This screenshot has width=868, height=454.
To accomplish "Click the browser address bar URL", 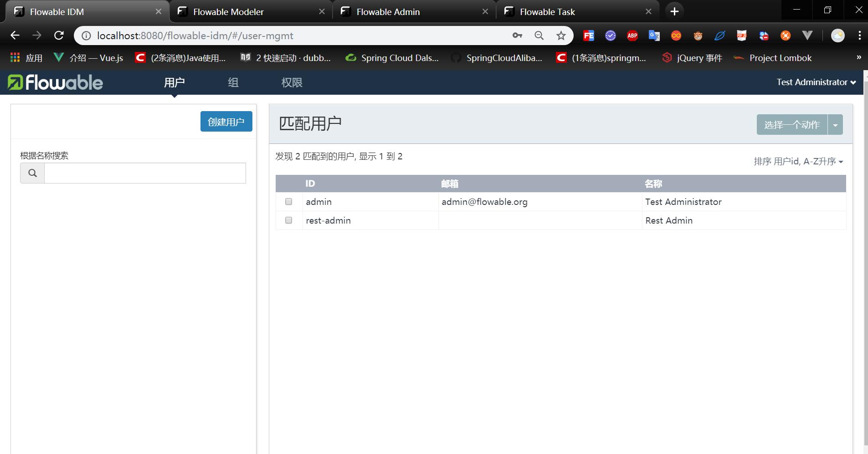I will click(195, 36).
